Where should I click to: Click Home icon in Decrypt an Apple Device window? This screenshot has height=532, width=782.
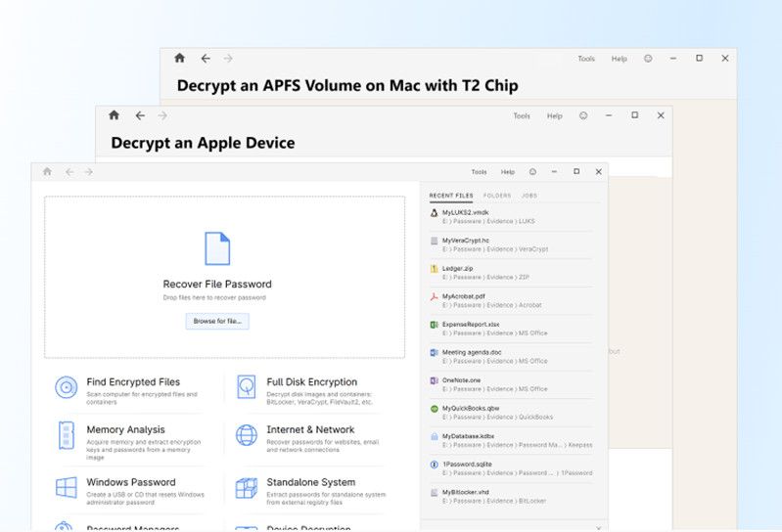[x=115, y=115]
